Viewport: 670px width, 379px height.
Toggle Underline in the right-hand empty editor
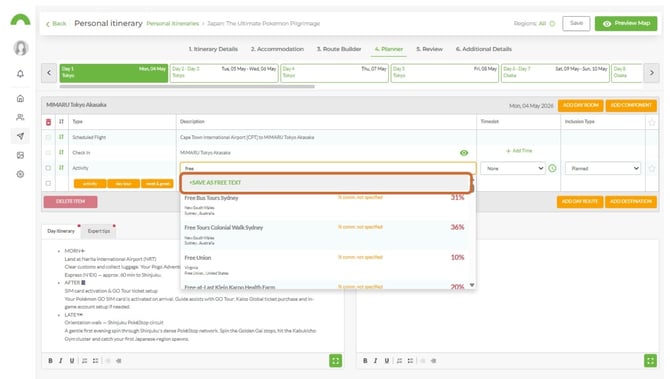coord(387,361)
